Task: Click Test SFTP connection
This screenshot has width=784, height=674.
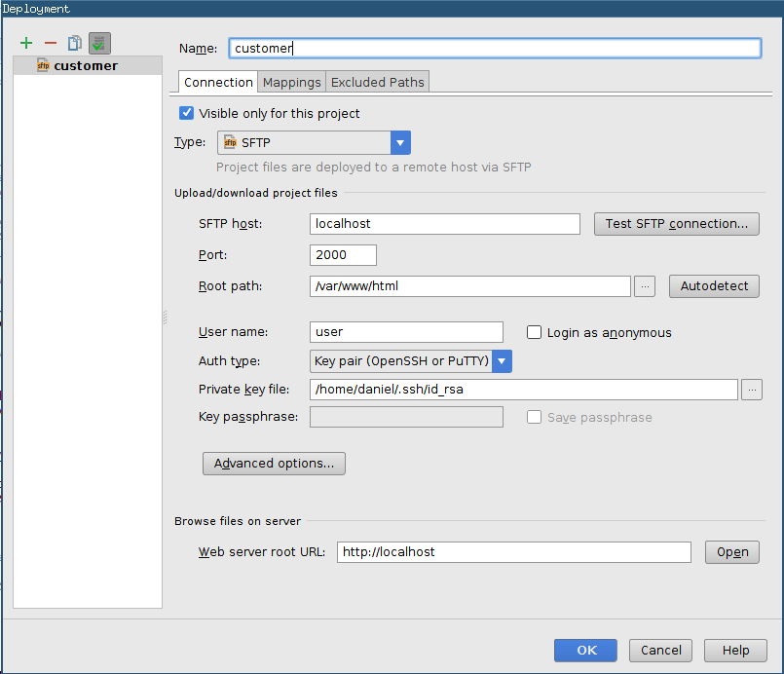Action: [676, 223]
